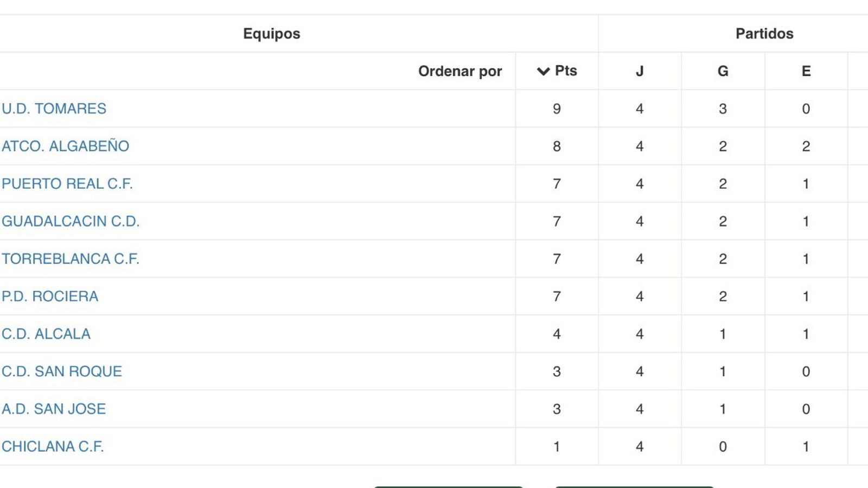Sort standings by J (games played) column
This screenshot has width=868, height=488.
pyautogui.click(x=640, y=70)
